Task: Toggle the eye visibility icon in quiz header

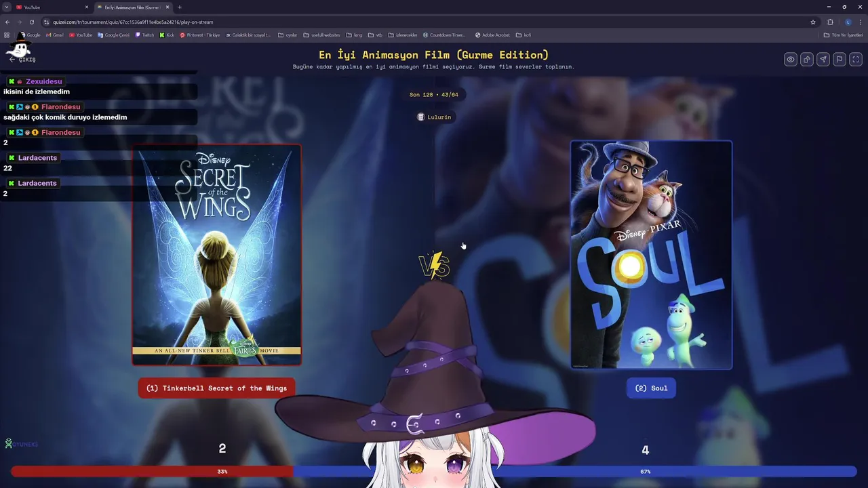Action: (791, 60)
